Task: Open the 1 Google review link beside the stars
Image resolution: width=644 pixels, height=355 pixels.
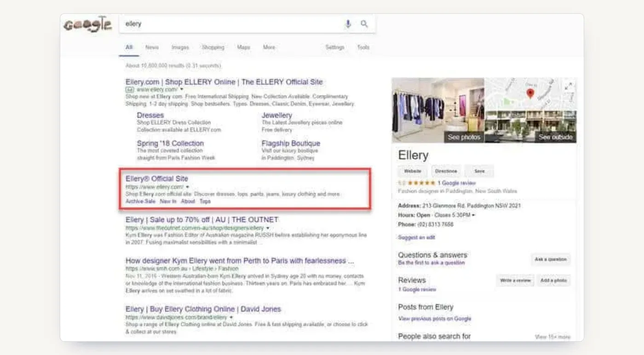Action: click(x=457, y=183)
